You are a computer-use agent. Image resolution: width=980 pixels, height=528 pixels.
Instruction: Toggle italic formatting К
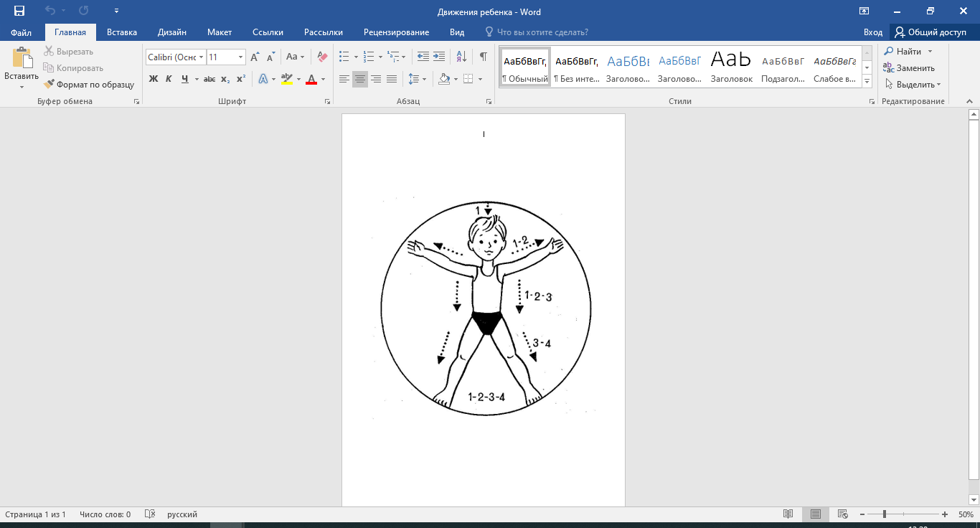tap(169, 79)
